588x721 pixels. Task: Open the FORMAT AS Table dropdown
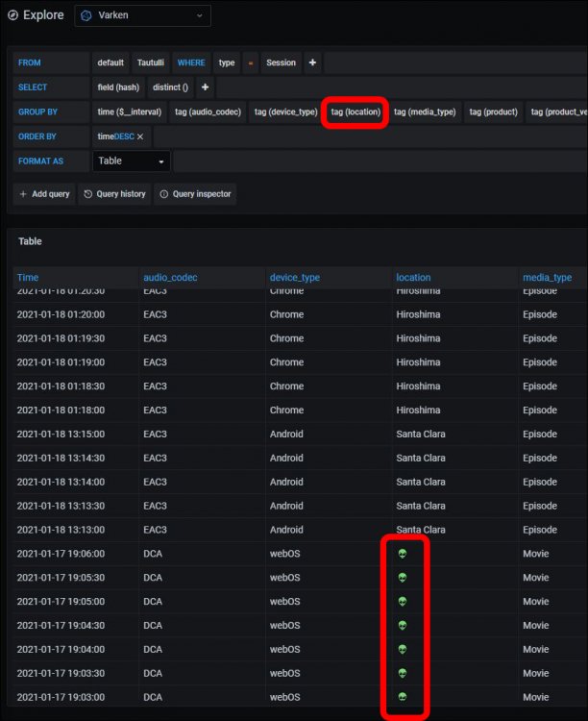[x=132, y=162]
